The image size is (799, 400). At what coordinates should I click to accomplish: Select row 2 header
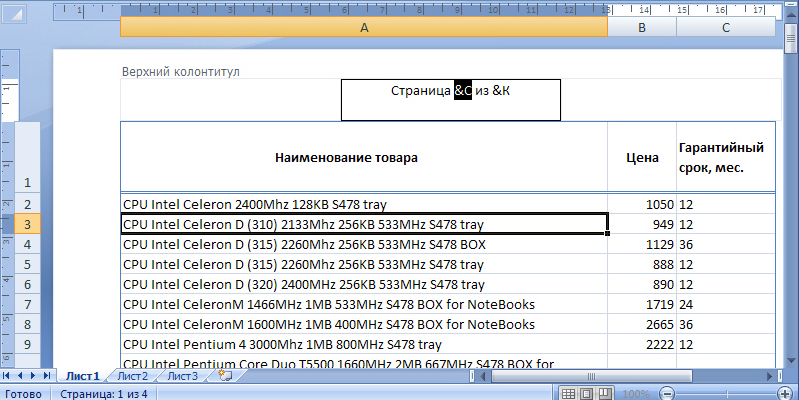tap(28, 204)
